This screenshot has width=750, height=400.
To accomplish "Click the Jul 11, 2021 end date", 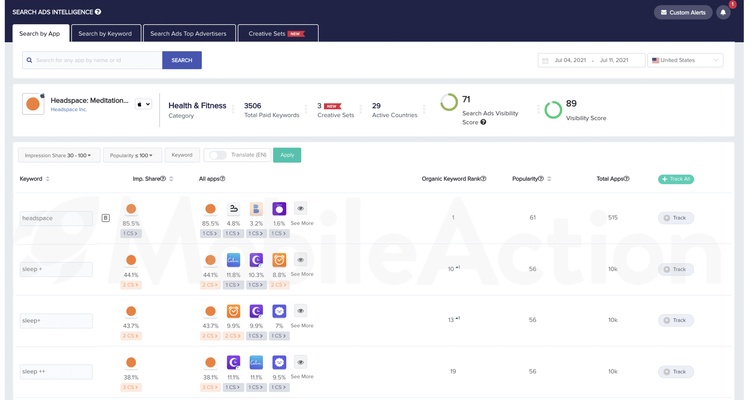I will coord(614,60).
